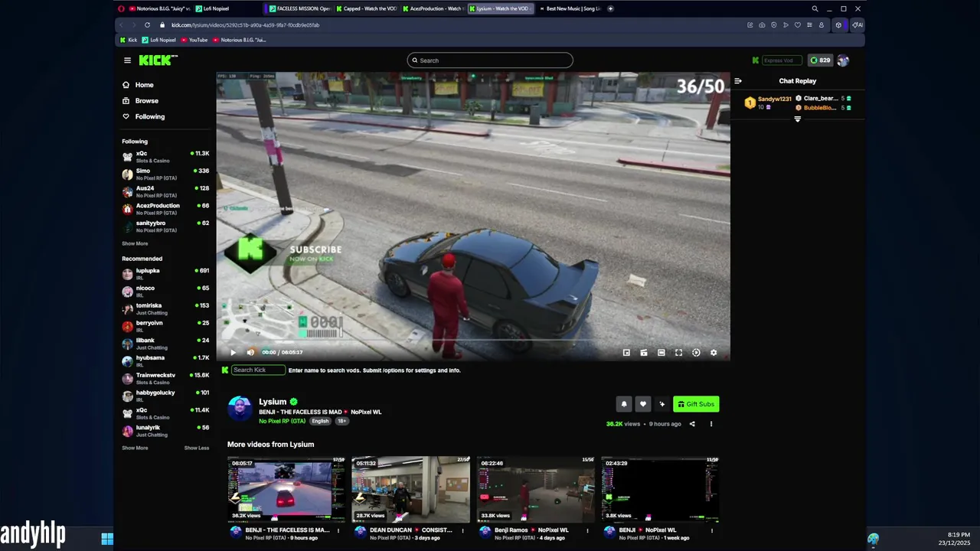Open the video player settings gear
This screenshot has height=551, width=980.
click(x=714, y=353)
